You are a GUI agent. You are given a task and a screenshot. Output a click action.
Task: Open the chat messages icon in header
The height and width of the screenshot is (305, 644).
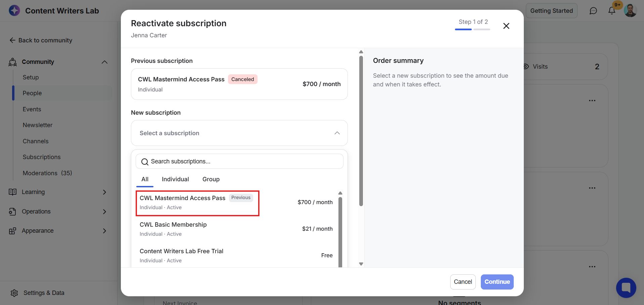[593, 11]
